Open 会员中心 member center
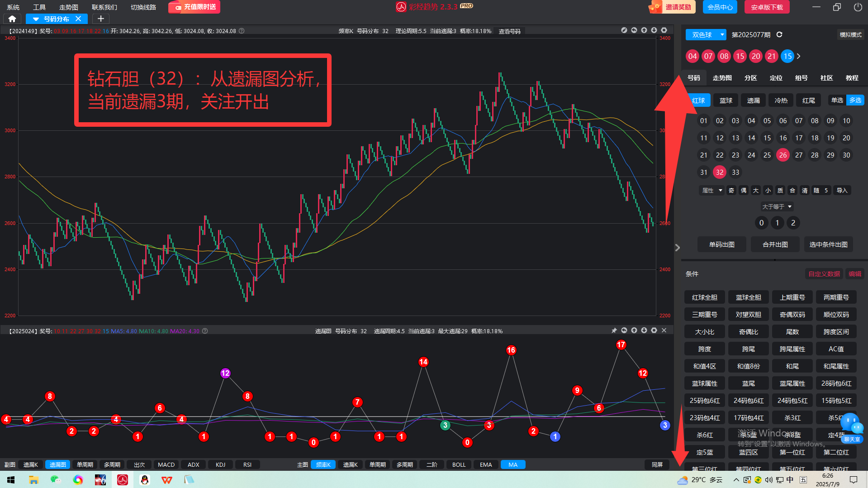The width and height of the screenshot is (868, 488). (720, 7)
